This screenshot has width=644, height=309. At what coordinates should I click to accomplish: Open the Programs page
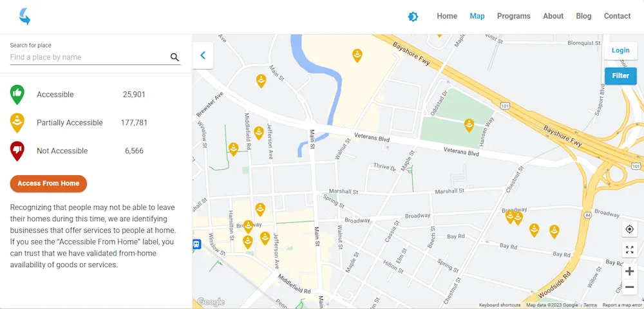[513, 16]
